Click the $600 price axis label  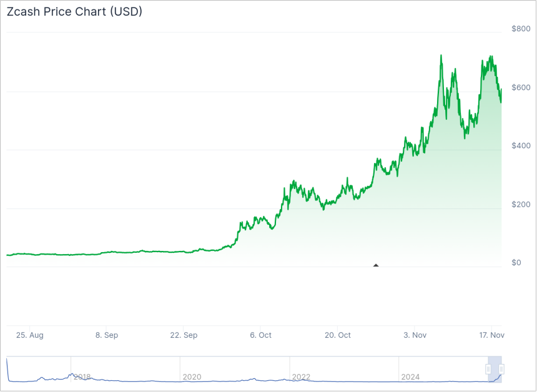click(x=521, y=87)
